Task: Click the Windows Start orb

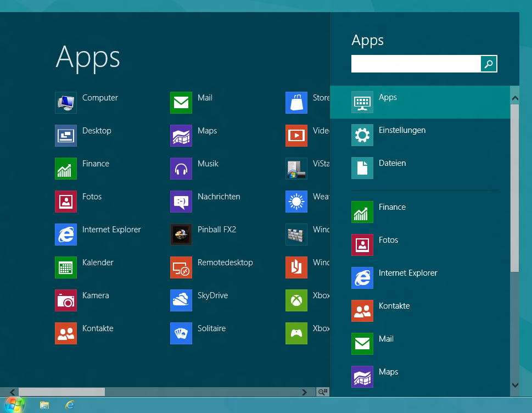Action: (14, 405)
